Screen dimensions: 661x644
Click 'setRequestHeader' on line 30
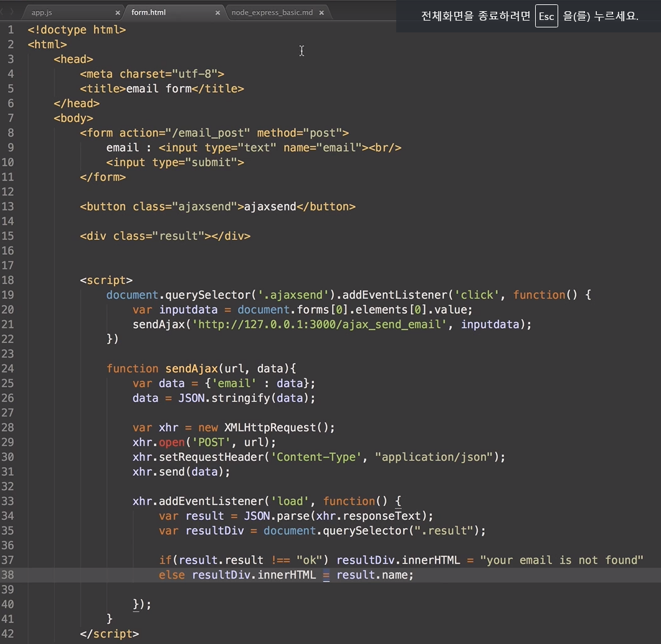[211, 457]
